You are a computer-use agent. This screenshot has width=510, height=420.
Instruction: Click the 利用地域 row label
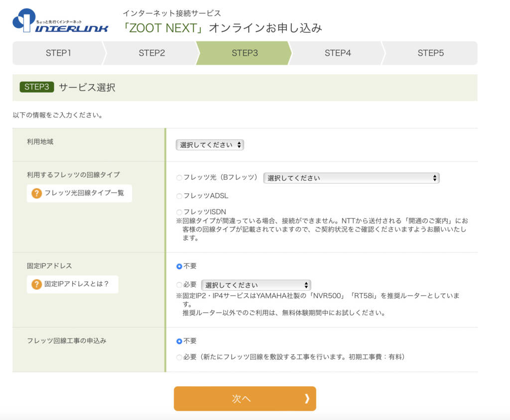click(40, 142)
